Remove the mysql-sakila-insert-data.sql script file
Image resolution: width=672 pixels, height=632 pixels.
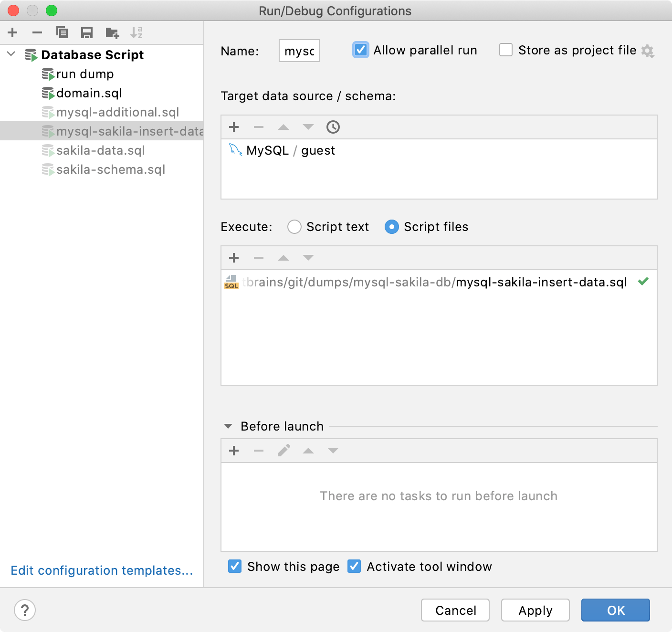click(258, 258)
